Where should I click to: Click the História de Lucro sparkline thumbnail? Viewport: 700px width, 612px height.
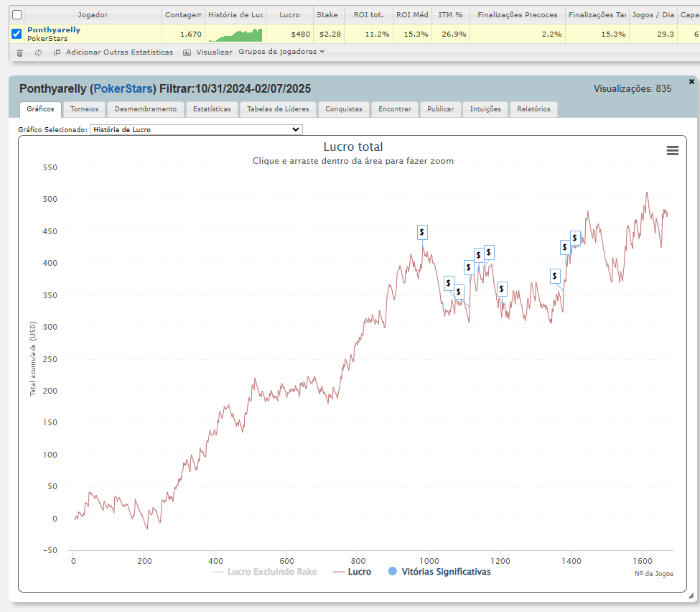coord(235,34)
